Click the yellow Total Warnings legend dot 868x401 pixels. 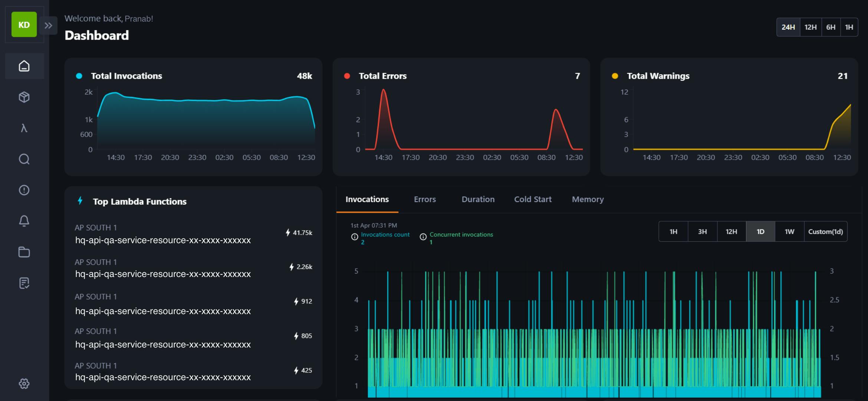click(x=615, y=76)
